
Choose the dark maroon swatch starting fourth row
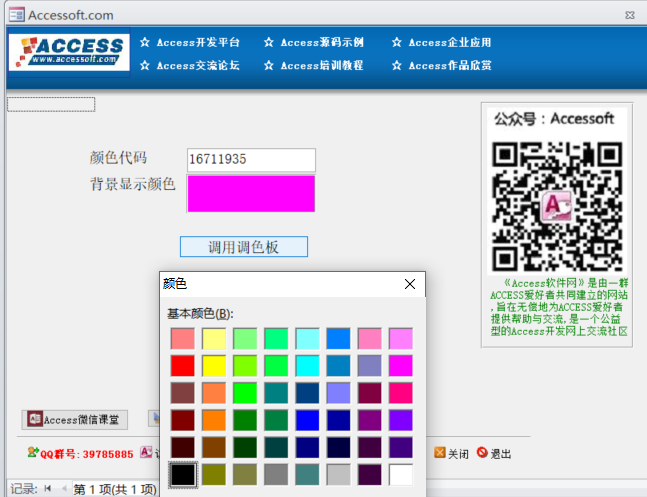pos(183,420)
